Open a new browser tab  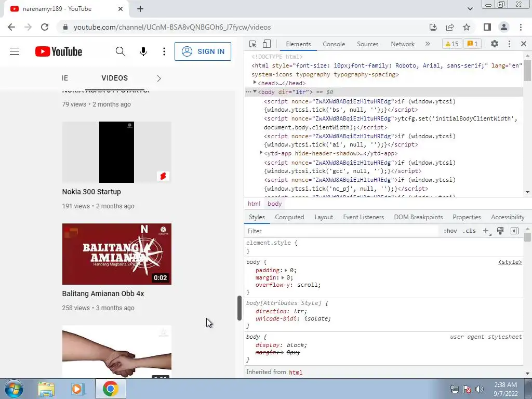tap(140, 9)
